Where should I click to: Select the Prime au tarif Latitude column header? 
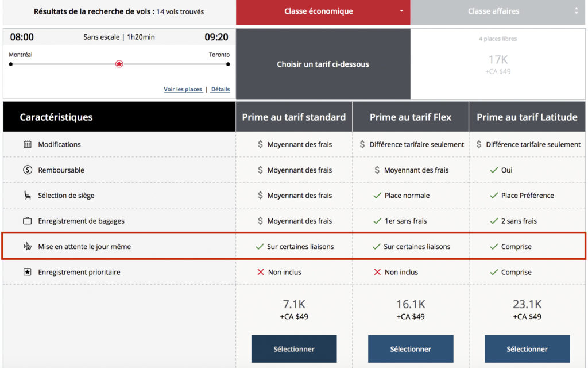coord(527,117)
